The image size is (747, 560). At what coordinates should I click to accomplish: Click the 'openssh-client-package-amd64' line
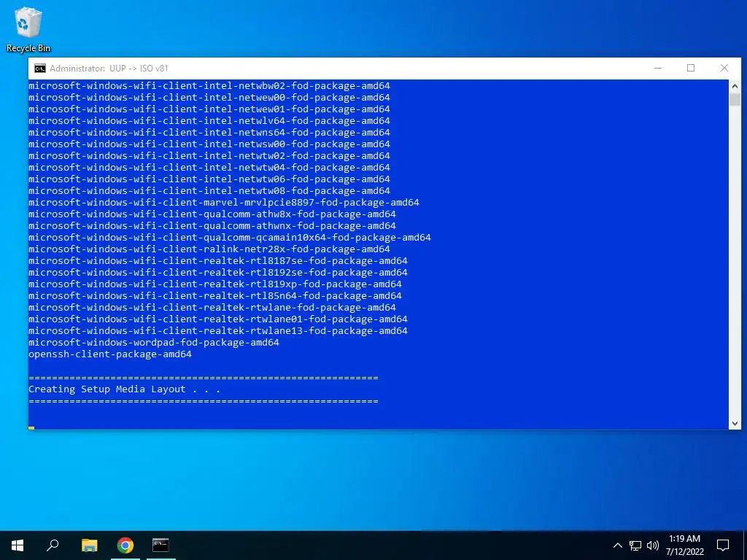[x=110, y=354]
